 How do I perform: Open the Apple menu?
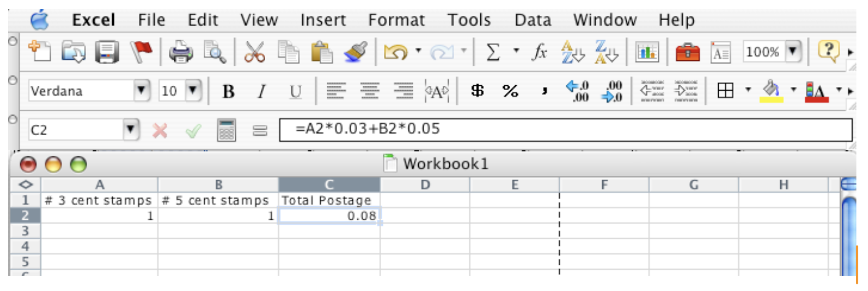coord(39,19)
